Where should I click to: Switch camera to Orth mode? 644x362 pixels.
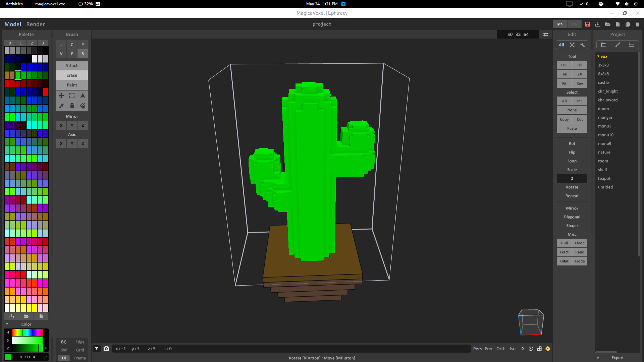click(501, 349)
